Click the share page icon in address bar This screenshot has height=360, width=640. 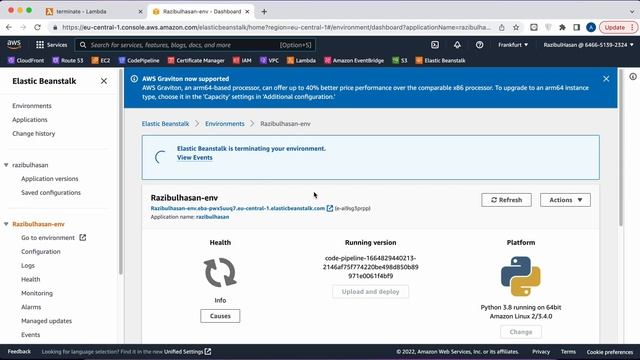click(502, 27)
